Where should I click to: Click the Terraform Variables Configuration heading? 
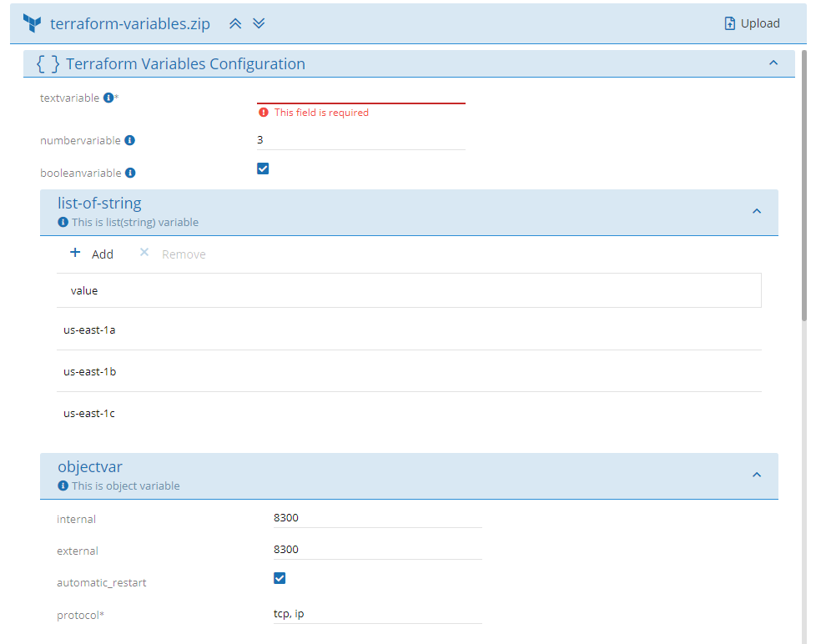pyautogui.click(x=185, y=63)
